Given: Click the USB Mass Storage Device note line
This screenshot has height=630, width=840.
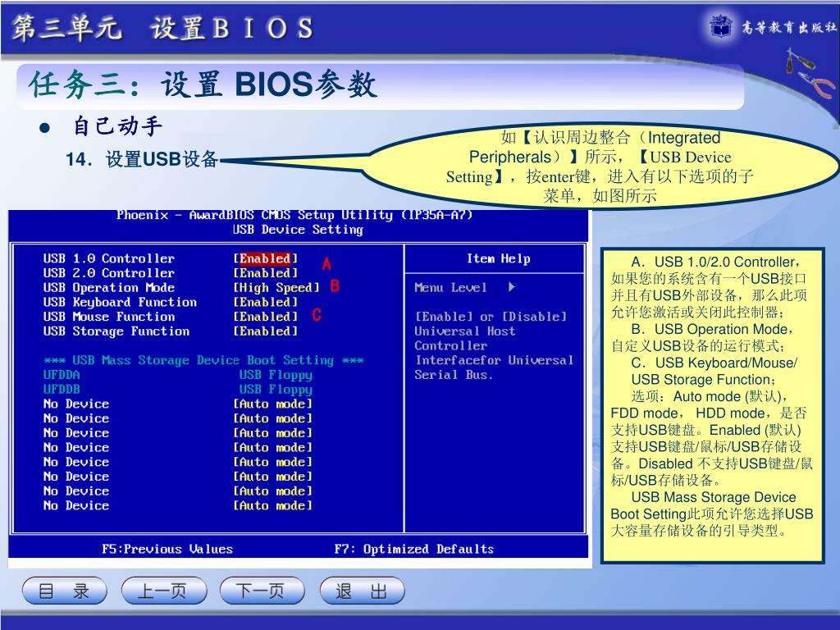Looking at the screenshot, I should click(714, 497).
